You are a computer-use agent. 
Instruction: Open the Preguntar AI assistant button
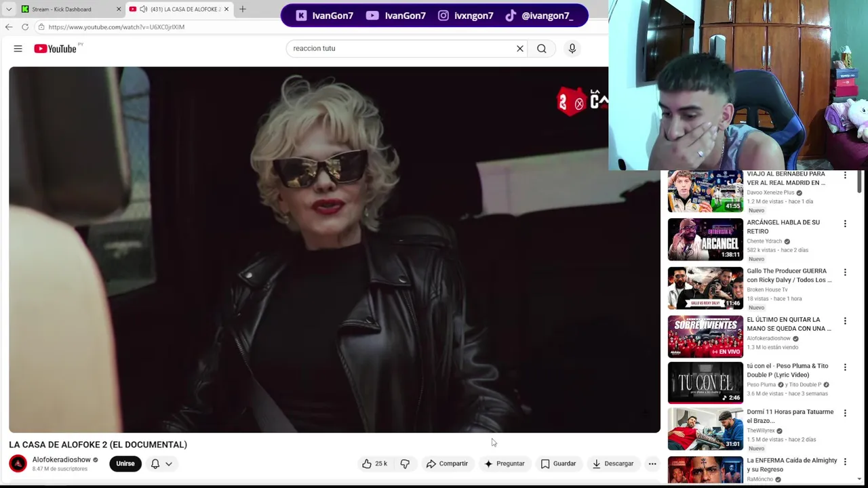[x=504, y=464]
